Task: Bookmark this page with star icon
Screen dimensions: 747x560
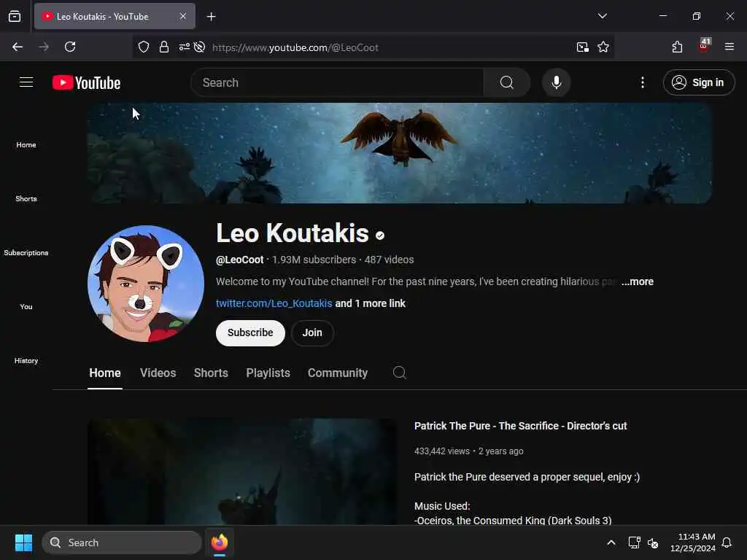Action: point(603,47)
